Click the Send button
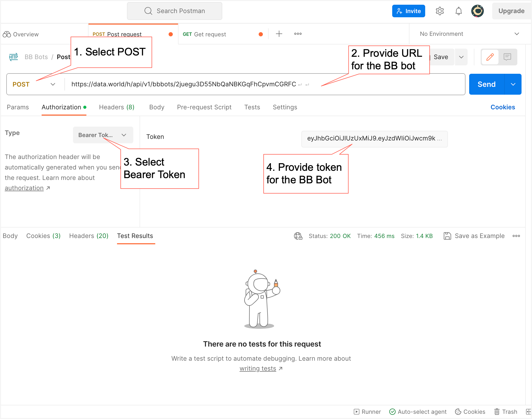Viewport: 532px width, 419px height. click(486, 84)
